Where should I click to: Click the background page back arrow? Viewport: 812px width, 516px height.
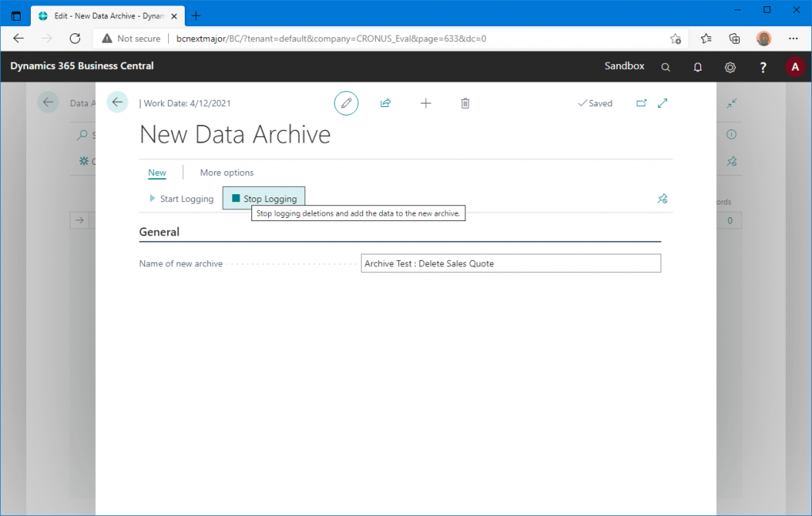tap(48, 102)
